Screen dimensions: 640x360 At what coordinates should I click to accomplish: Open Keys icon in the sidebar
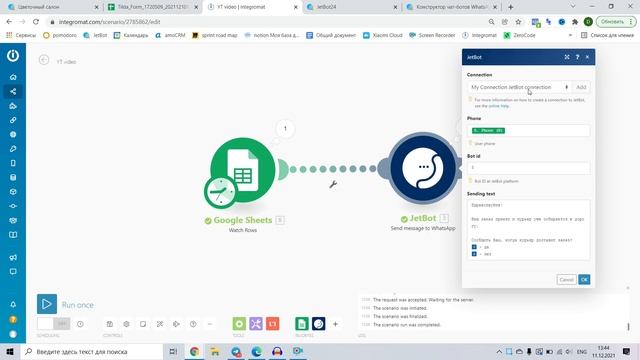click(x=13, y=149)
